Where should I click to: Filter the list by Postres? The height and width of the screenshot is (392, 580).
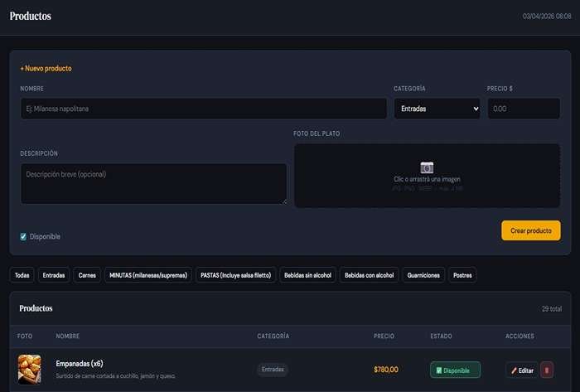pos(463,275)
